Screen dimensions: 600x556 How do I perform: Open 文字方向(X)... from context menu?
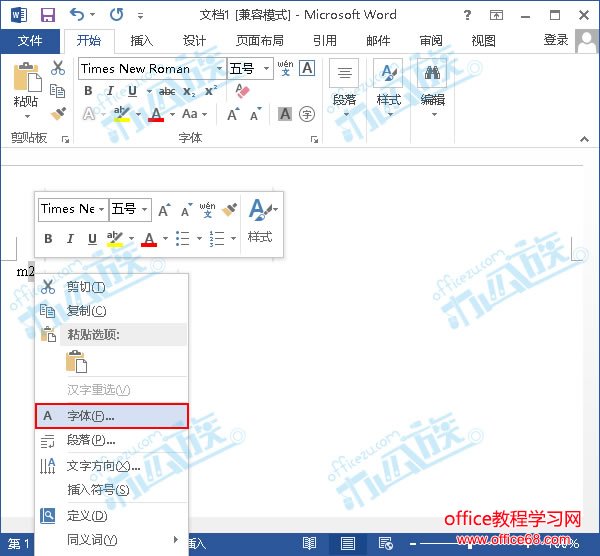pos(111,466)
